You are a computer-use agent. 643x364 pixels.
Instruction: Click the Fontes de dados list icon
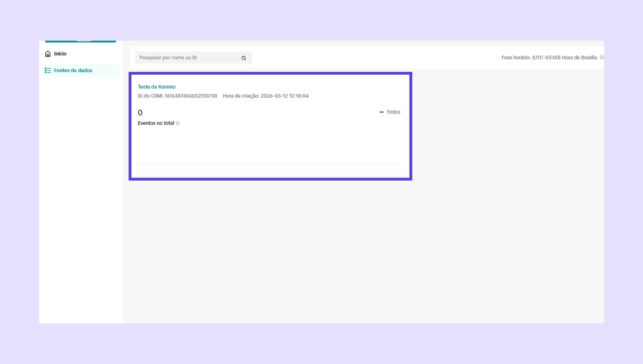click(x=48, y=70)
